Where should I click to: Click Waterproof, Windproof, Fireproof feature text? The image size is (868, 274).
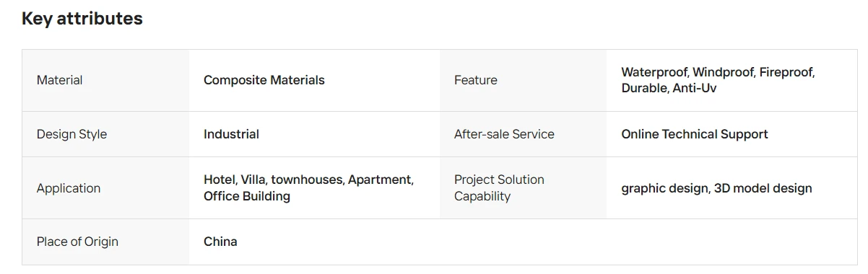[718, 72]
